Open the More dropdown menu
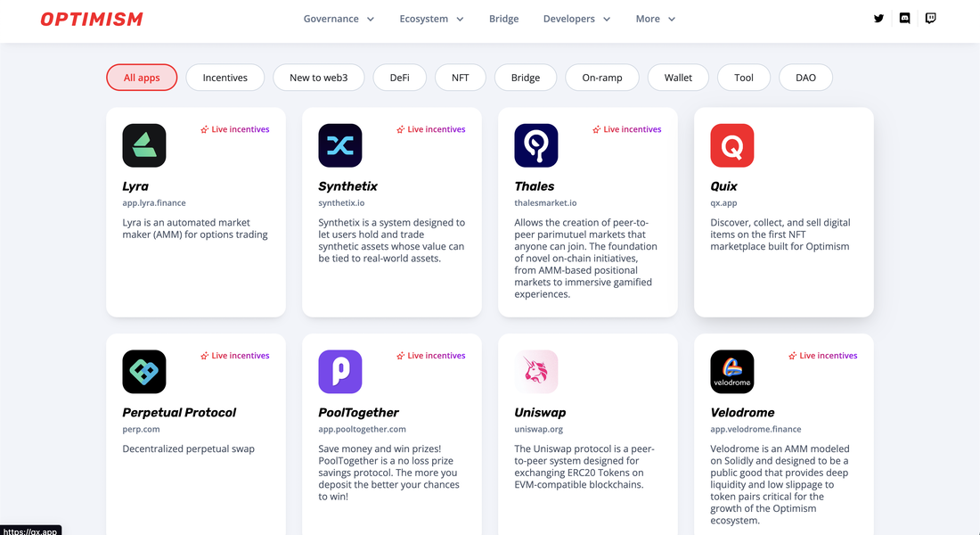980x535 pixels. pyautogui.click(x=655, y=19)
